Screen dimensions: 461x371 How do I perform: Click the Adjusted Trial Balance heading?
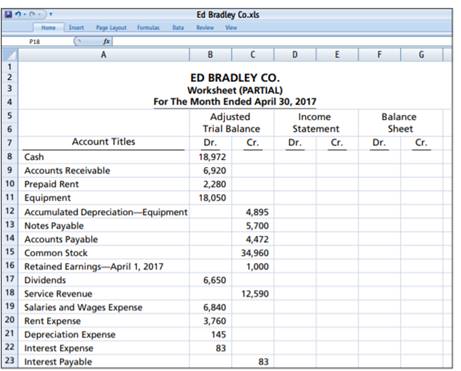pyautogui.click(x=231, y=123)
